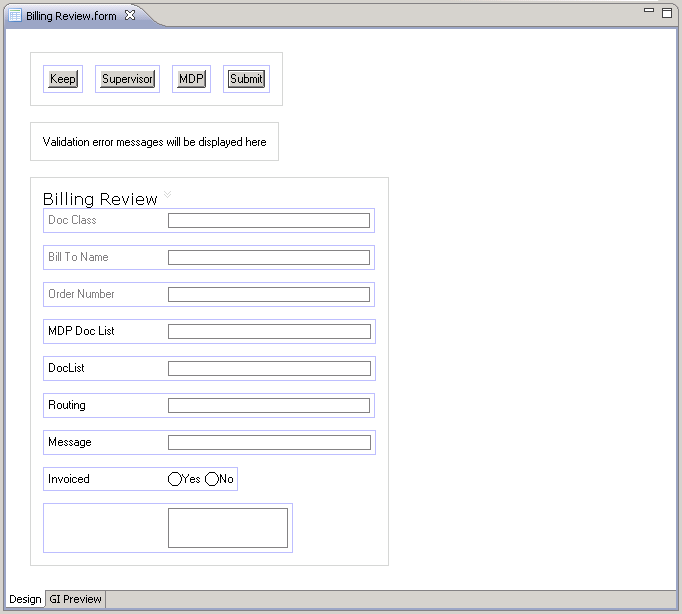Minimize the editor panel
682x614 pixels.
[x=649, y=11]
